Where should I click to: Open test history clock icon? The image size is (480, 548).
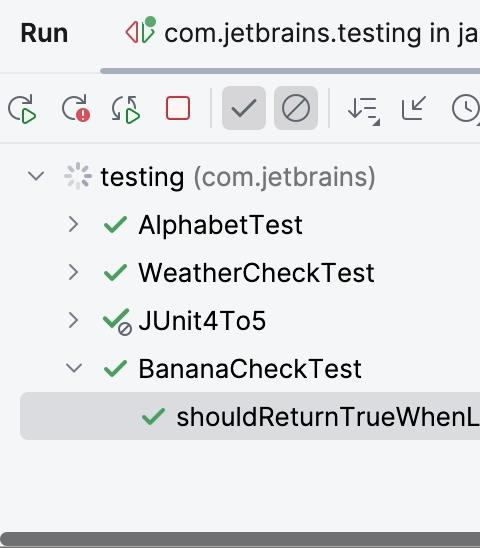point(466,109)
